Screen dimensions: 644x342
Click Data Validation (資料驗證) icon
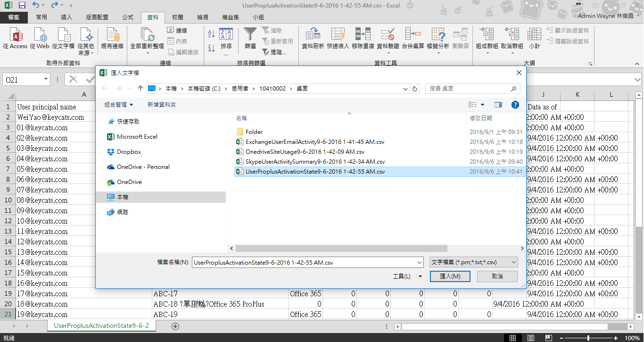point(388,41)
